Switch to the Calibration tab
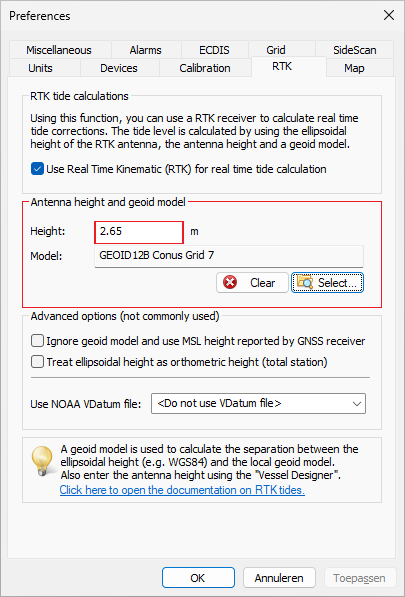The image size is (405, 597). tap(205, 68)
